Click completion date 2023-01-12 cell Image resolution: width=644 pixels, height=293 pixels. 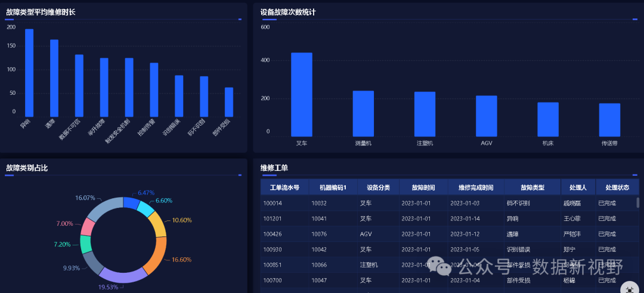pos(476,234)
